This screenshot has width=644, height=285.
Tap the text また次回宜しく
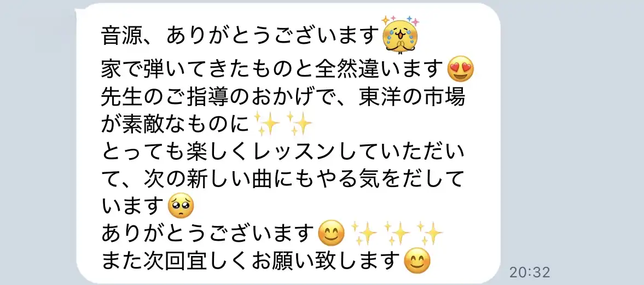(x=177, y=261)
